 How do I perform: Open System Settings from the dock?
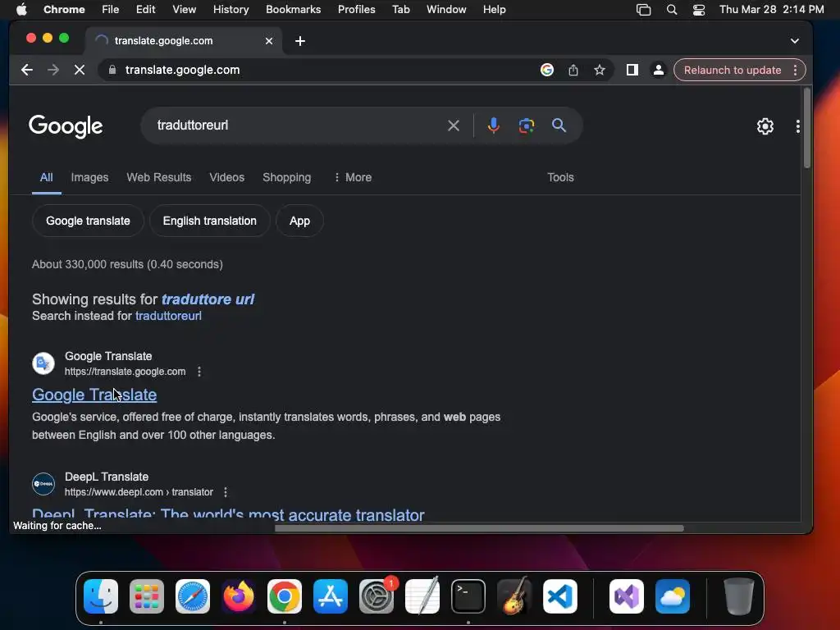point(377,596)
